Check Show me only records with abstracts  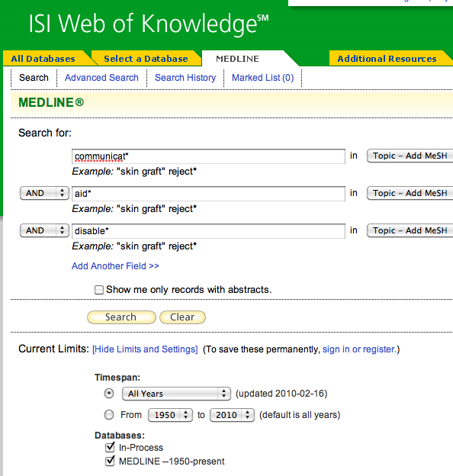99,290
